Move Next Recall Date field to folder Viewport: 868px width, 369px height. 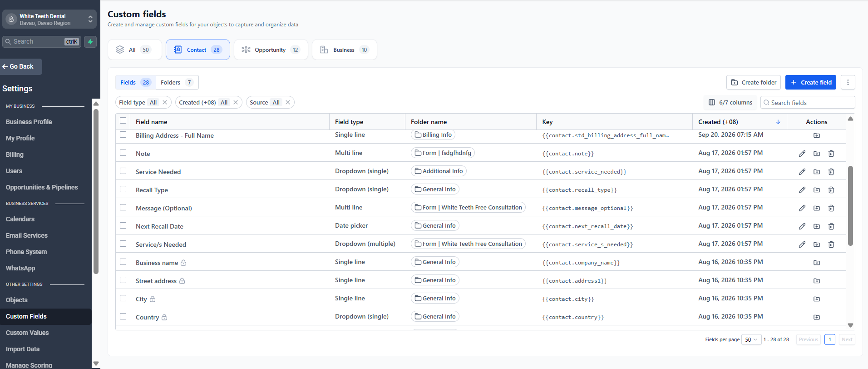click(x=817, y=226)
